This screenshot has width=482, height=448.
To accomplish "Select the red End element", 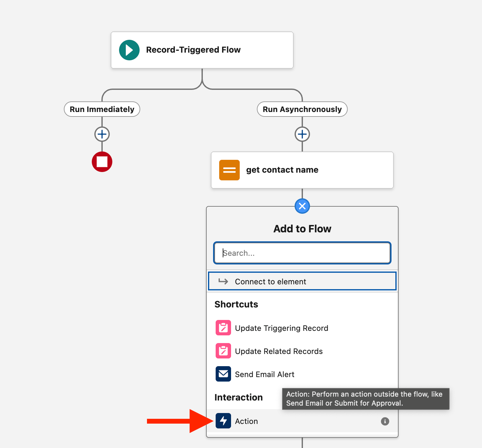I will coord(102,162).
